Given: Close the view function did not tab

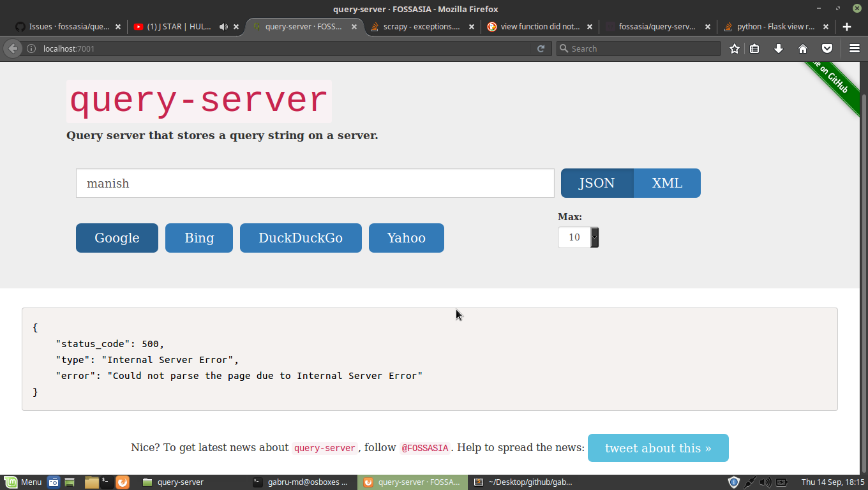Looking at the screenshot, I should 590,27.
